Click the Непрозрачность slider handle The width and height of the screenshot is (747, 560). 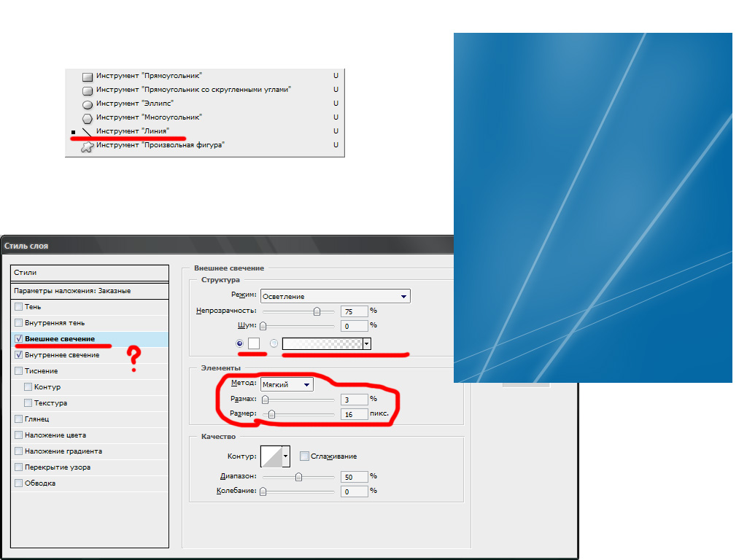317,311
